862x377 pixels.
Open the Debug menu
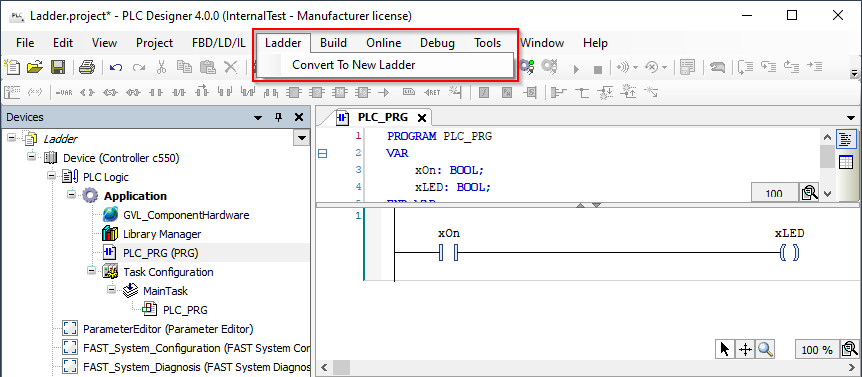coord(438,43)
